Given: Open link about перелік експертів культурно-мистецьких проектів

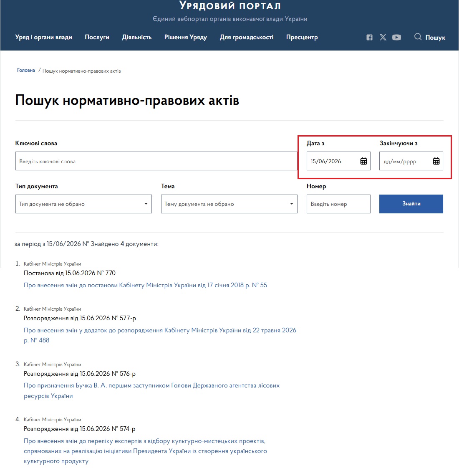Looking at the screenshot, I should tap(145, 451).
